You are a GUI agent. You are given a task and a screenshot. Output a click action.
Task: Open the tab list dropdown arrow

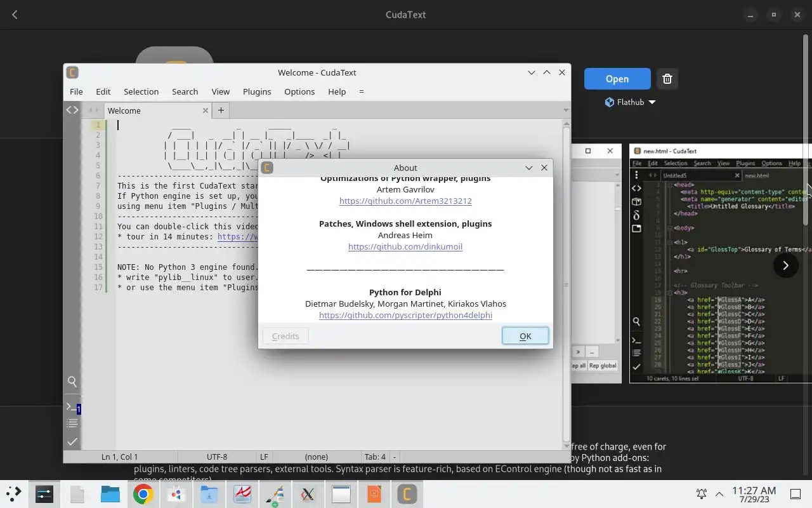(566, 110)
